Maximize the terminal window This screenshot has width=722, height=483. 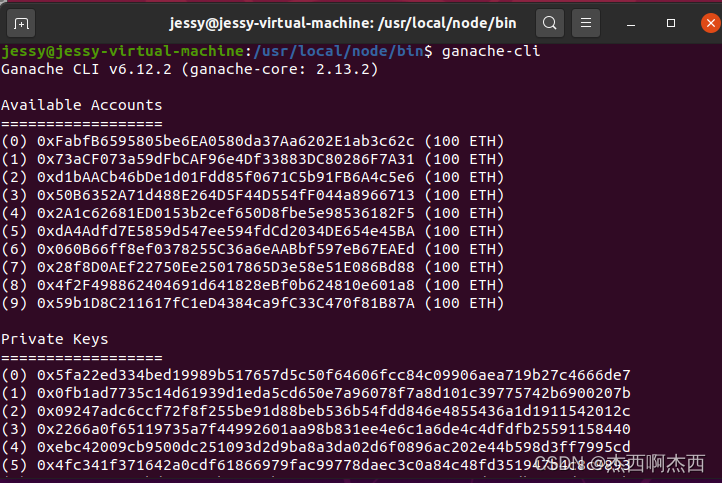[671, 23]
